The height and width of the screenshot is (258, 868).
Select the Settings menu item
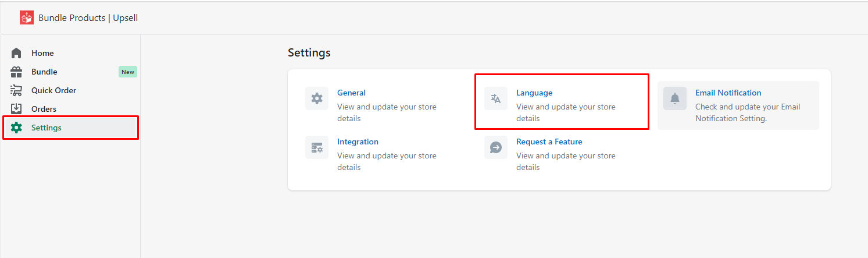click(x=71, y=128)
